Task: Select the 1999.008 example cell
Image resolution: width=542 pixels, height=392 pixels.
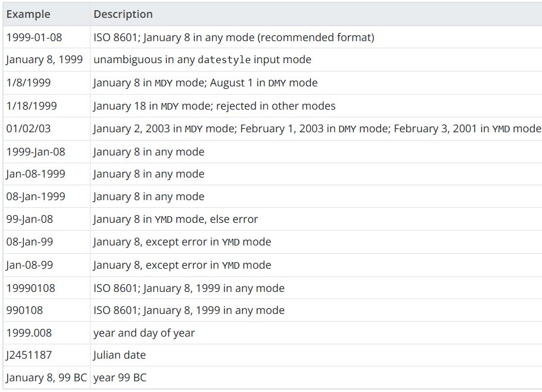Action: [x=29, y=333]
